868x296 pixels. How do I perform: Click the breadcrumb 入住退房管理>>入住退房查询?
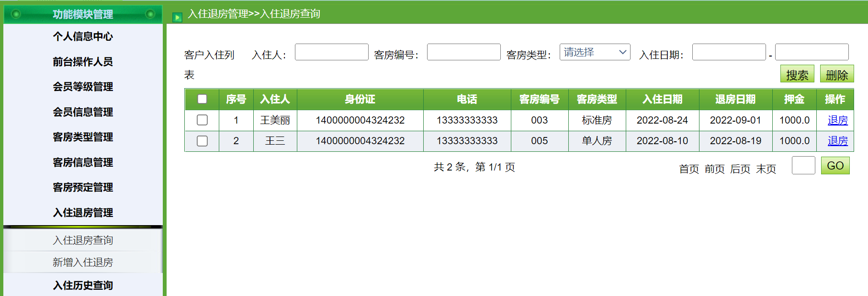point(254,14)
